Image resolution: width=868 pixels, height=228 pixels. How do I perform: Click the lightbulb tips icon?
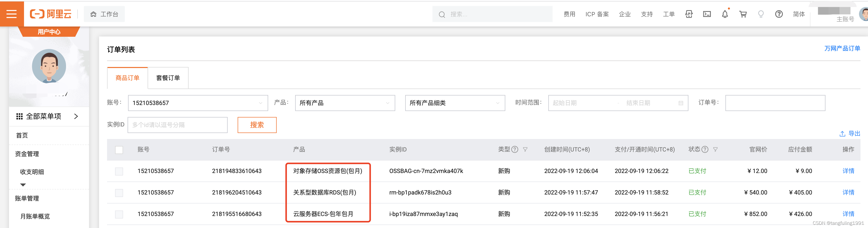click(761, 14)
